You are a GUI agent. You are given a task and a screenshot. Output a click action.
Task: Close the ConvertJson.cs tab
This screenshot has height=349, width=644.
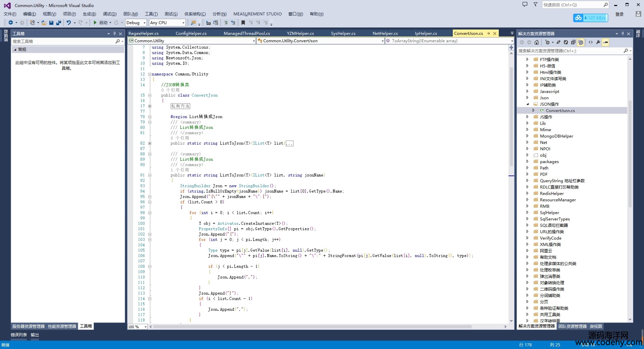pyautogui.click(x=495, y=34)
